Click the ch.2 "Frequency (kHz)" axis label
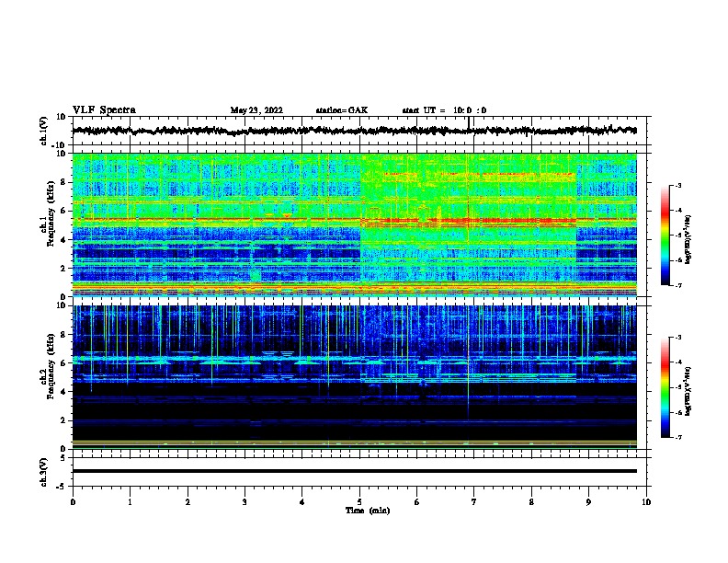The height and width of the screenshot is (563, 728). pos(51,366)
